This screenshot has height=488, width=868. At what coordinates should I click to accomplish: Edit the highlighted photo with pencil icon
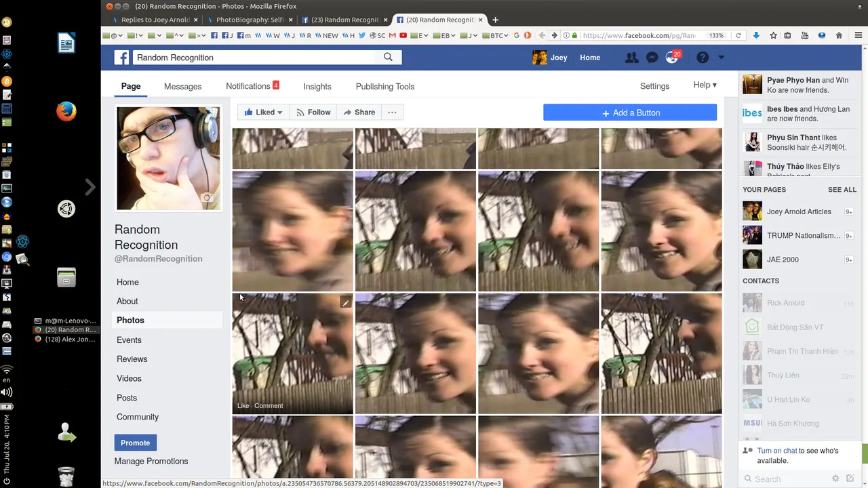click(x=345, y=302)
